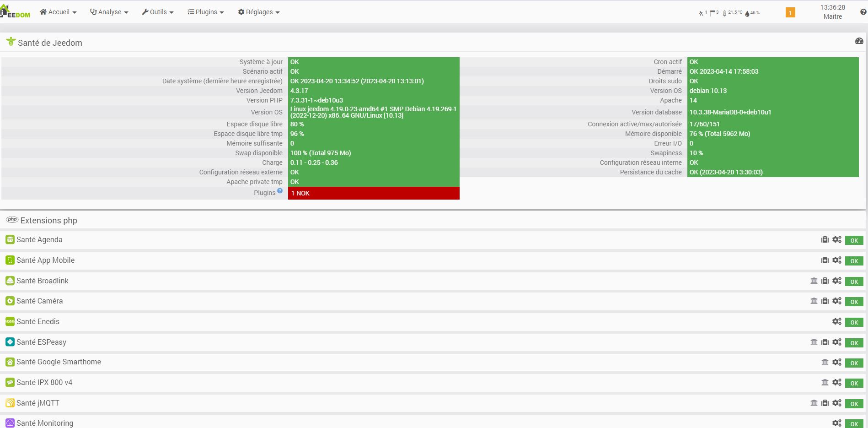Open Google Smarthome plugin configuration gears
The height and width of the screenshot is (428, 868).
837,362
